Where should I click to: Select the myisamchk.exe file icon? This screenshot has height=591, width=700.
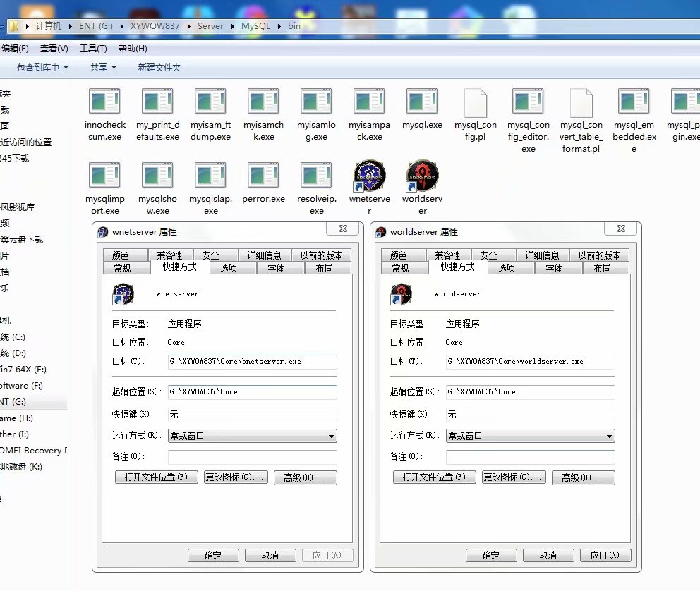[x=263, y=101]
